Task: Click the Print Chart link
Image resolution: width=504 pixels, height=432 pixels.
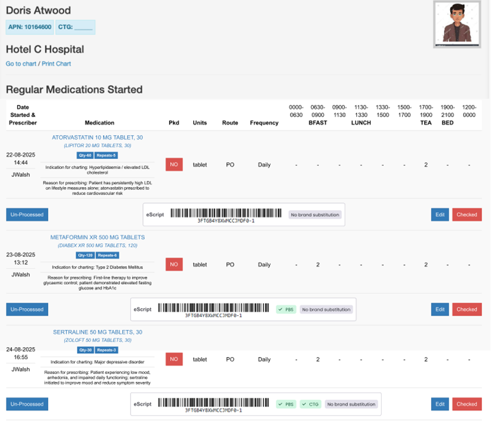Action: [56, 63]
